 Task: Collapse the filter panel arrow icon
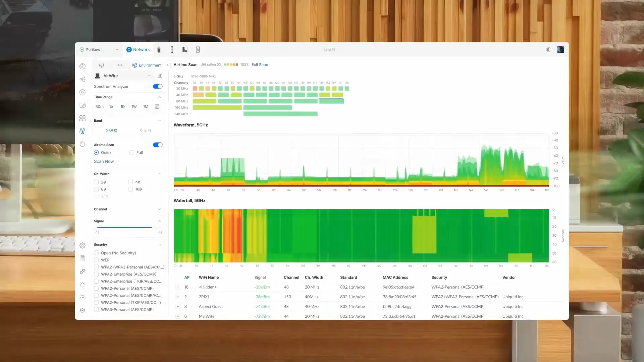(x=168, y=65)
